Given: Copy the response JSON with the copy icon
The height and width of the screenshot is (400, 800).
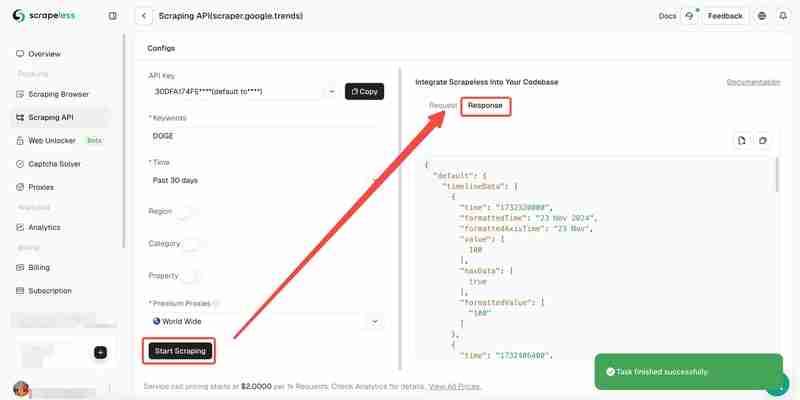Looking at the screenshot, I should point(763,140).
